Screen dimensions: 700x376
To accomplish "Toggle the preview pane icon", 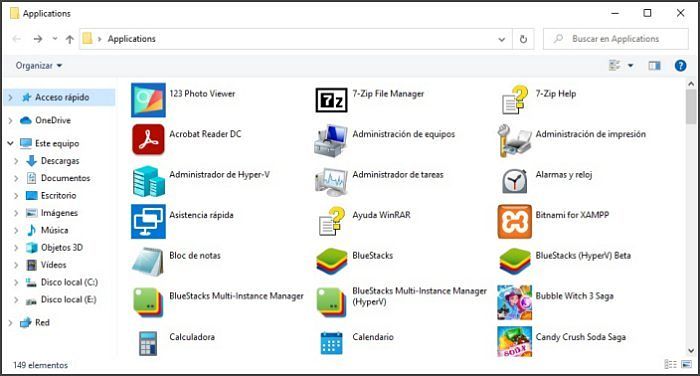I will point(654,66).
